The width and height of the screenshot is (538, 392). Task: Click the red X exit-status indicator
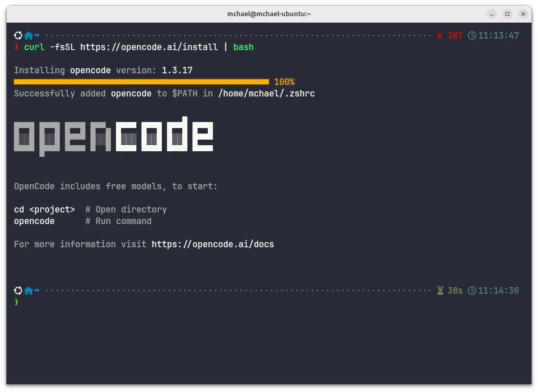click(439, 35)
